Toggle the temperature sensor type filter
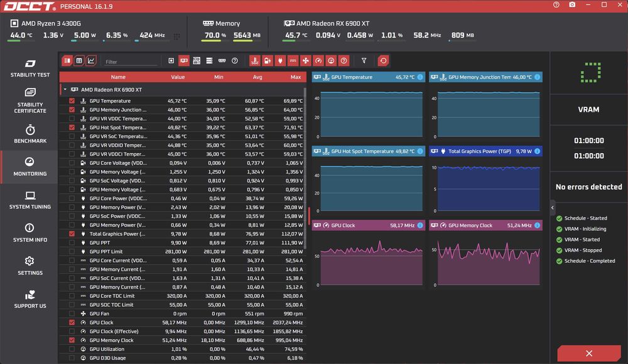Image resolution: width=628 pixels, height=364 pixels. click(255, 61)
